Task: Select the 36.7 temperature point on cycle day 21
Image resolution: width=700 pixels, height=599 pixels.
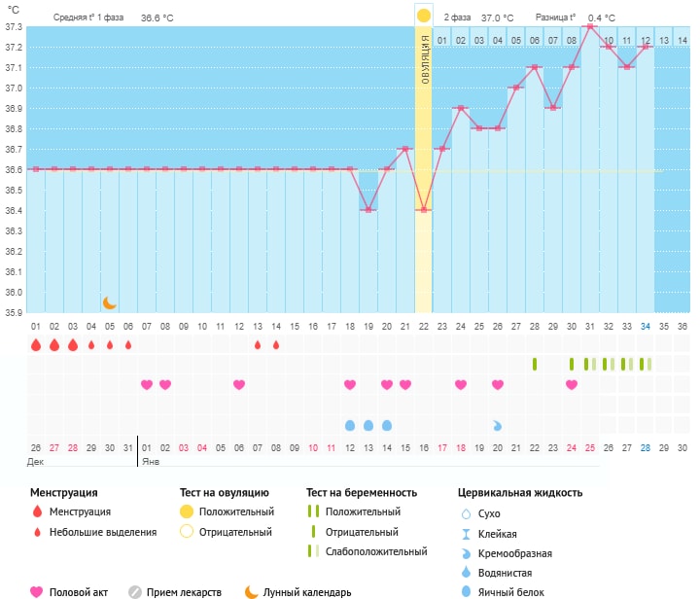Action: (x=404, y=149)
